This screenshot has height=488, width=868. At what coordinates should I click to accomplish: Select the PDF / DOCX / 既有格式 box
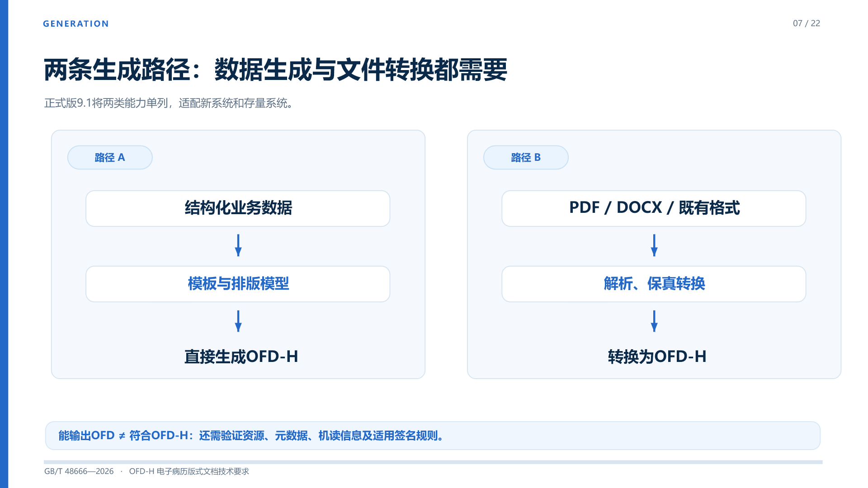[x=654, y=208]
